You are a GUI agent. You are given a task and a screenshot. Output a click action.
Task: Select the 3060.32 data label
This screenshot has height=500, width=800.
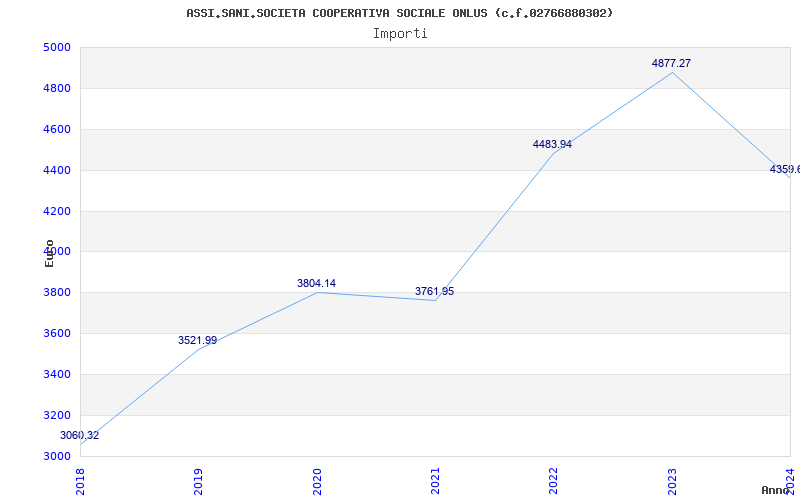point(80,436)
